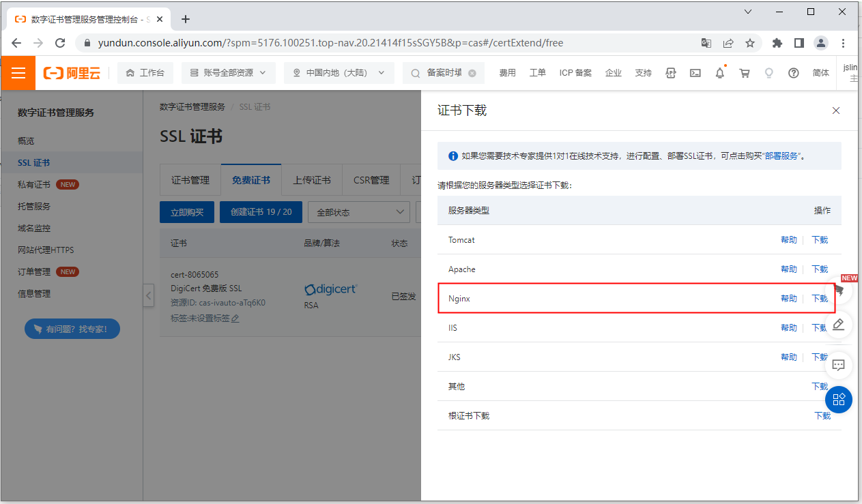Click the edit tag pencil icon
Screen dimensions: 862x504
[235, 318]
